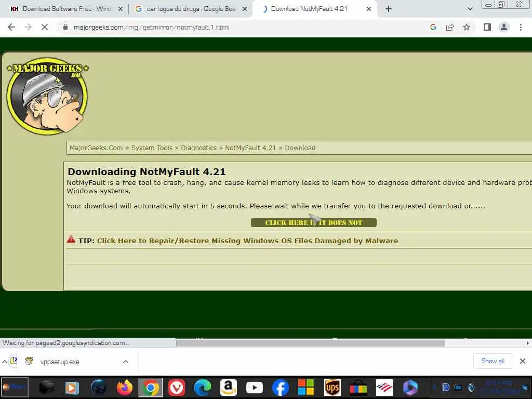The height and width of the screenshot is (399, 532).
Task: Go back to the previous page
Action: [11, 27]
